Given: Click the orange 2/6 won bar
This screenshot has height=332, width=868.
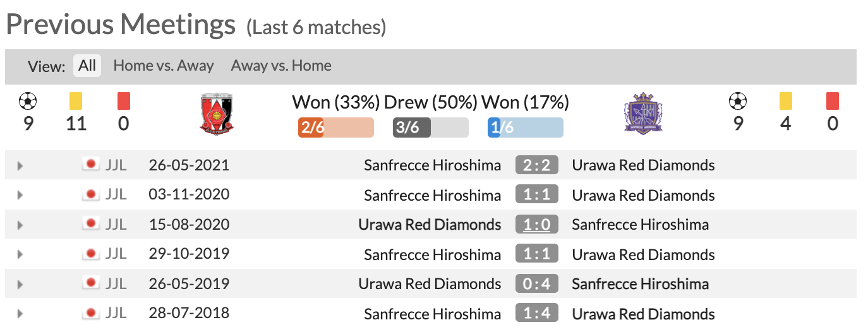Looking at the screenshot, I should pyautogui.click(x=336, y=127).
